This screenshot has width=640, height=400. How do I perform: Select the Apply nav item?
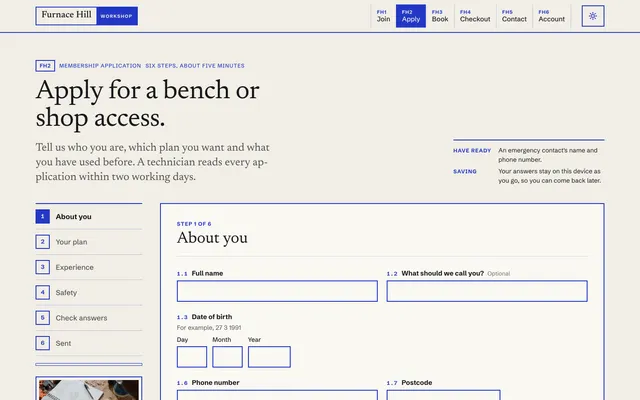(x=411, y=16)
